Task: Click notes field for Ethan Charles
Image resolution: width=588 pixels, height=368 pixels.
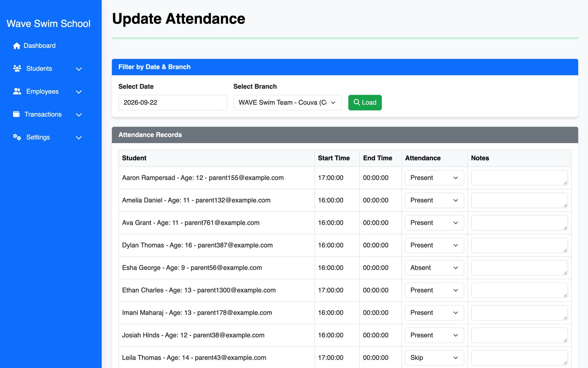Action: pos(519,290)
